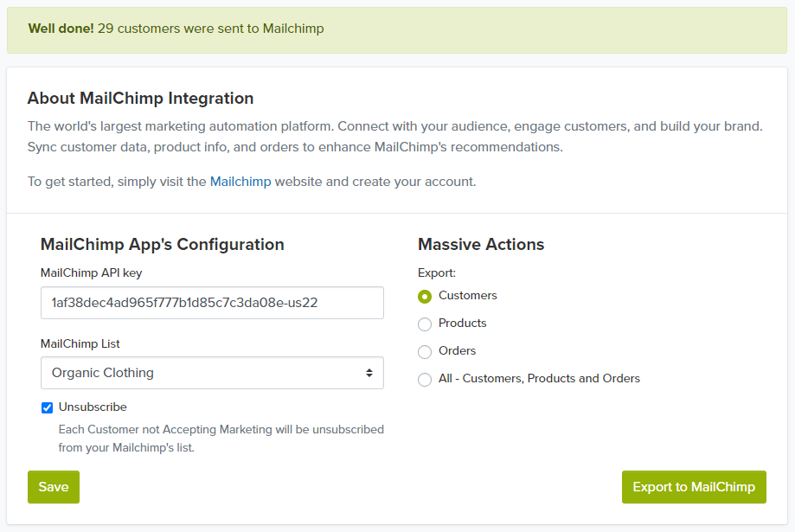Select the Customers export radio button

(x=425, y=297)
